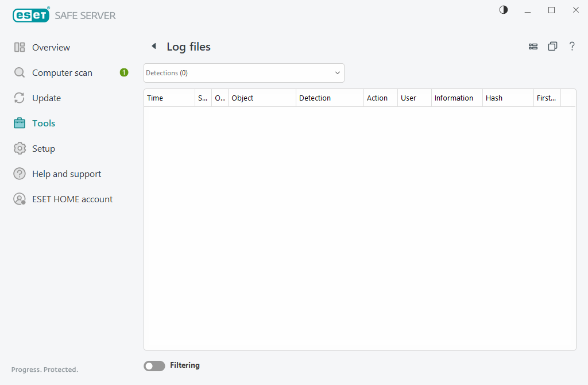Navigate to Overview in the sidebar
The image size is (588, 385).
coord(52,47)
